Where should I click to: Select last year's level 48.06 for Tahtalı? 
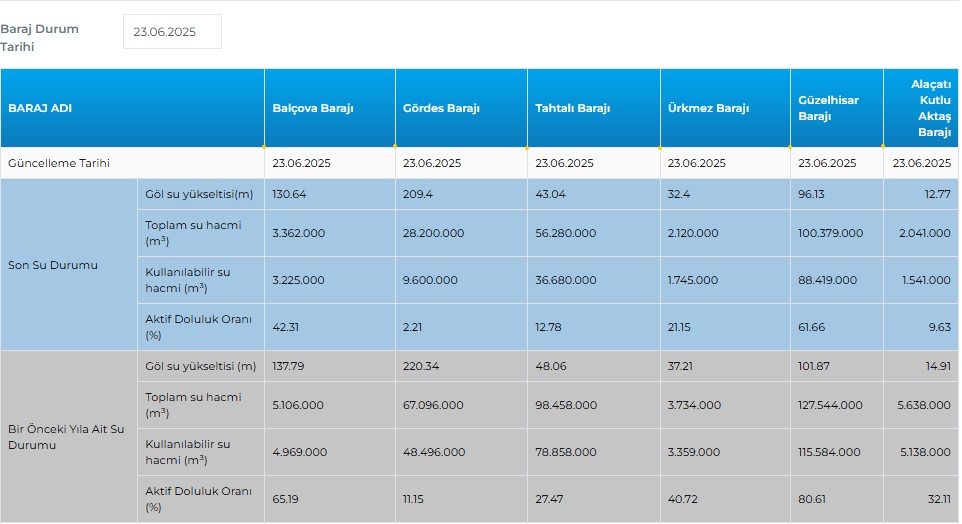pyautogui.click(x=550, y=366)
